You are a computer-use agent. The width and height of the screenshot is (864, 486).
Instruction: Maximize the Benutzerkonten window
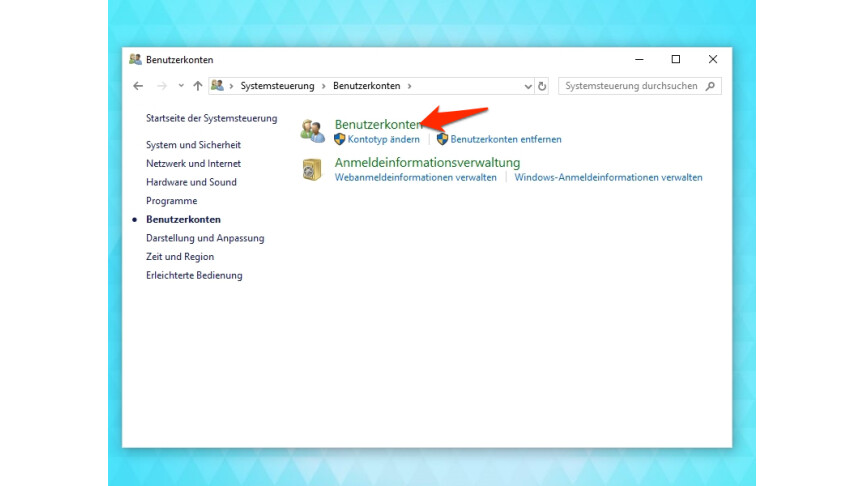pos(676,59)
